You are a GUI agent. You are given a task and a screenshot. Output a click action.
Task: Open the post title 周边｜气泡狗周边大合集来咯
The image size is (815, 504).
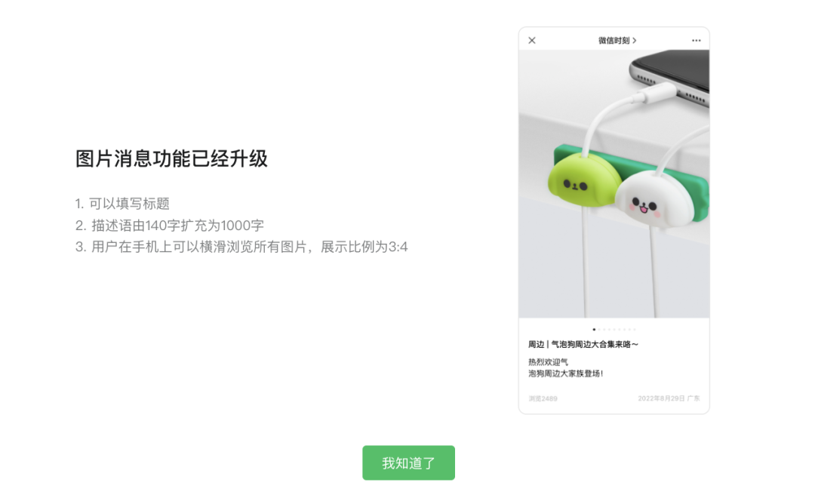583,344
